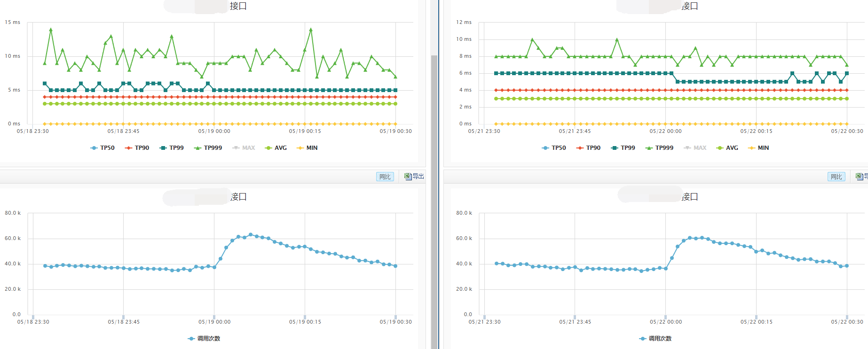This screenshot has width=868, height=349.
Task: Click 12 ms axis label on right latency chart
Action: [x=464, y=23]
